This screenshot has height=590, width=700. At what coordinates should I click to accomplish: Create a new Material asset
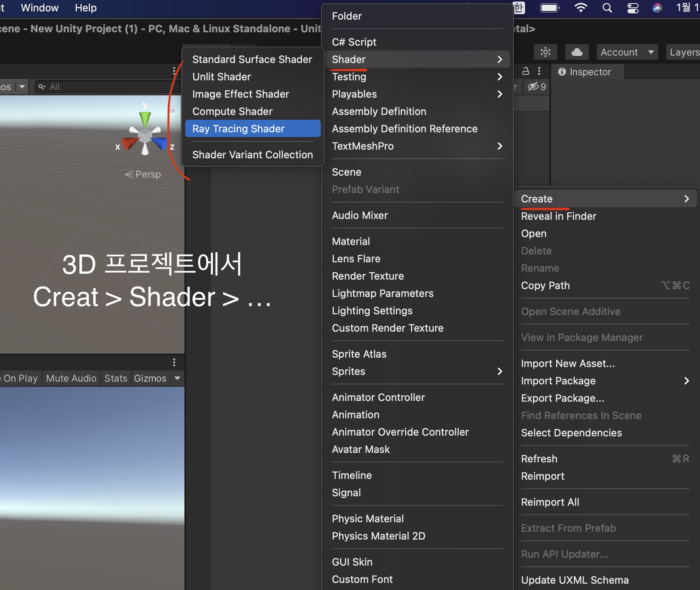(x=417, y=241)
